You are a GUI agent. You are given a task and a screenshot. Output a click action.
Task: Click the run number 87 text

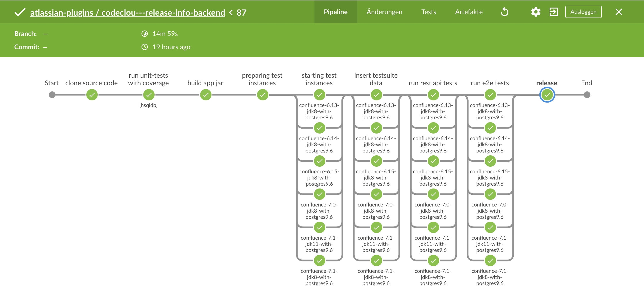coord(241,13)
